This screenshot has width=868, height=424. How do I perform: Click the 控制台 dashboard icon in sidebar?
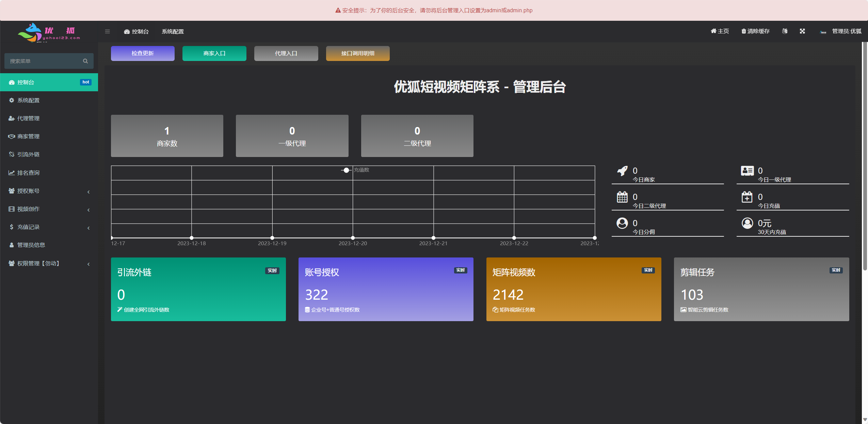pos(11,82)
